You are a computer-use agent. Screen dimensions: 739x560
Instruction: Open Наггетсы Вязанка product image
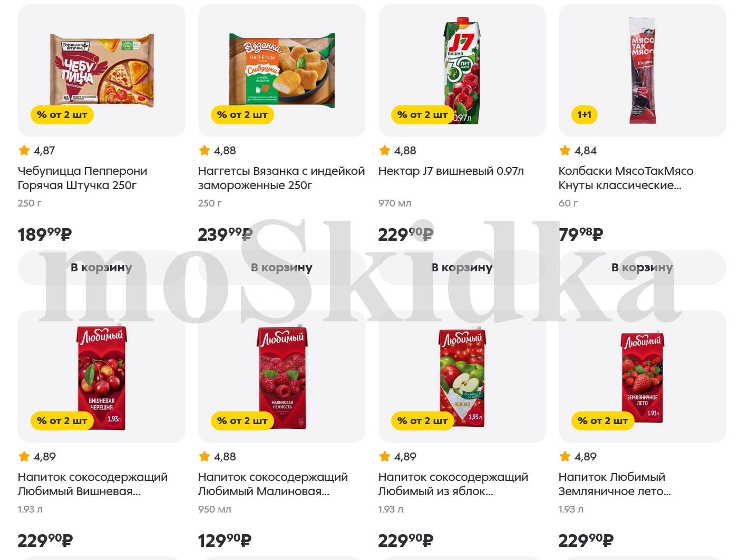(282, 71)
